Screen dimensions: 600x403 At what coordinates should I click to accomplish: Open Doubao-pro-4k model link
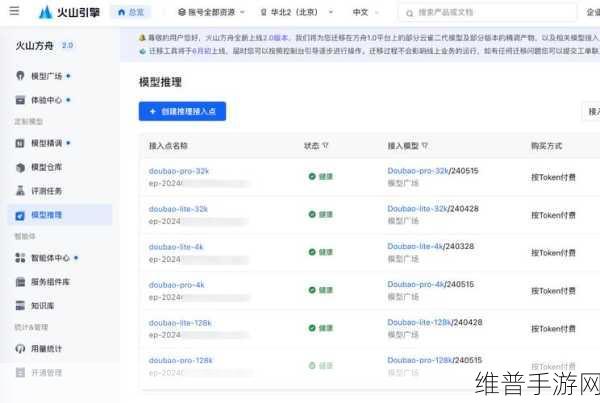pyautogui.click(x=416, y=284)
